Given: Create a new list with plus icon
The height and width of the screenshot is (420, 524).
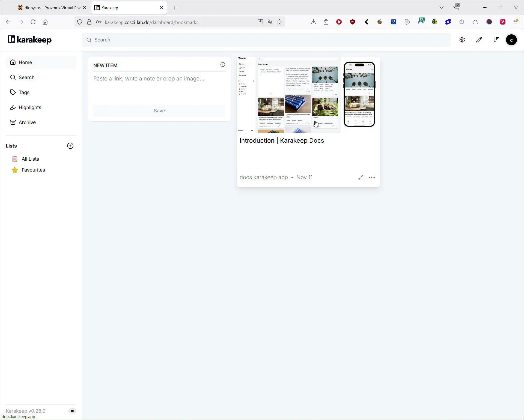Looking at the screenshot, I should coord(70,146).
